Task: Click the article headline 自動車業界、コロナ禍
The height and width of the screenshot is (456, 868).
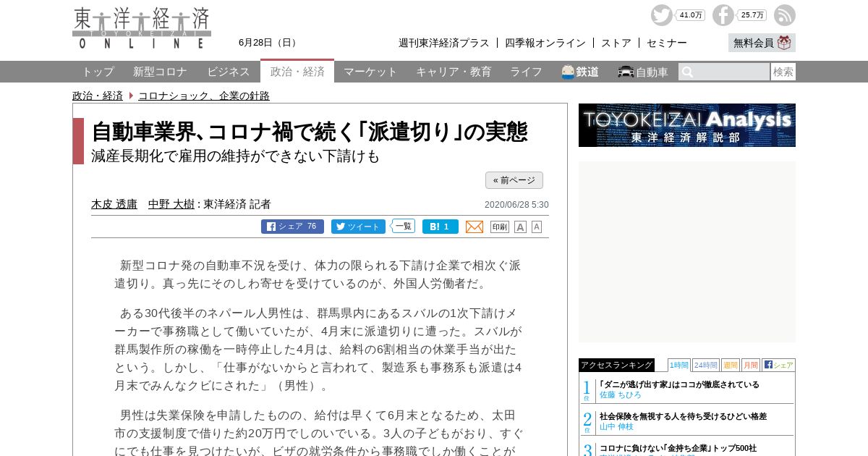Action: coord(310,132)
